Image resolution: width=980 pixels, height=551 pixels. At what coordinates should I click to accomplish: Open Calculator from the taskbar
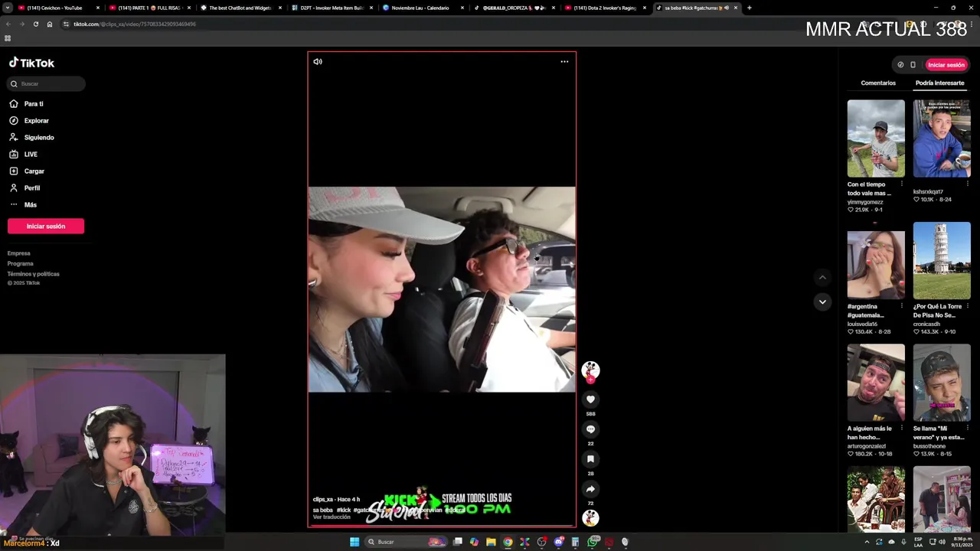point(575,542)
